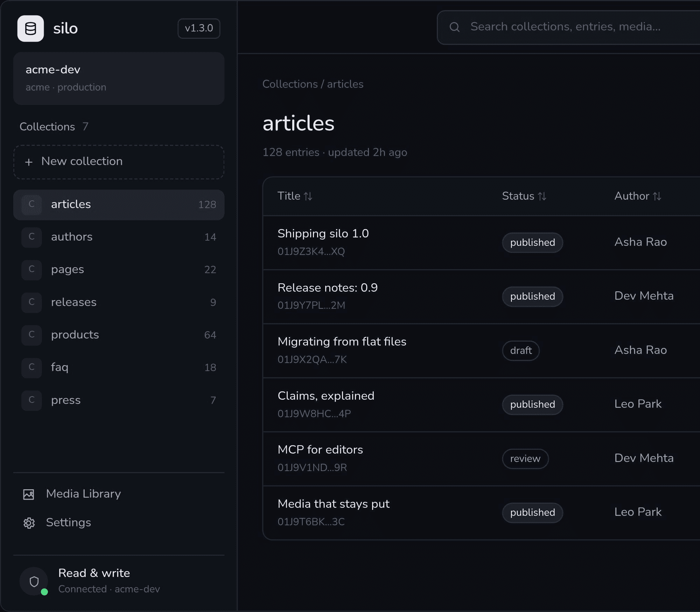Screen dimensions: 700x612
Task: Click the shield connection status icon
Action: (x=34, y=581)
